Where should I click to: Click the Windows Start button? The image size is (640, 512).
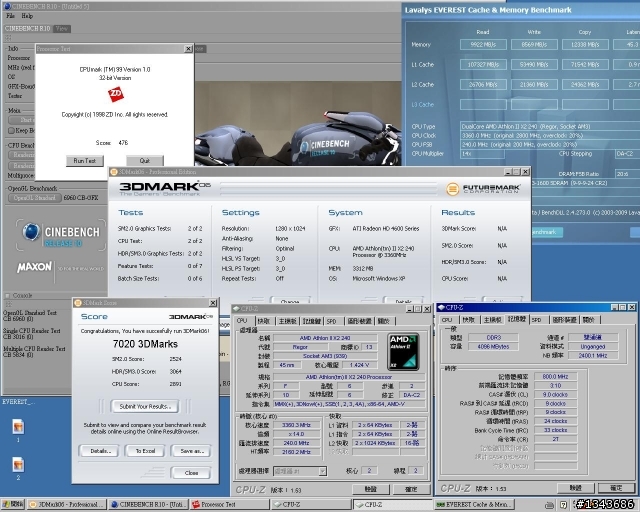tap(13, 505)
